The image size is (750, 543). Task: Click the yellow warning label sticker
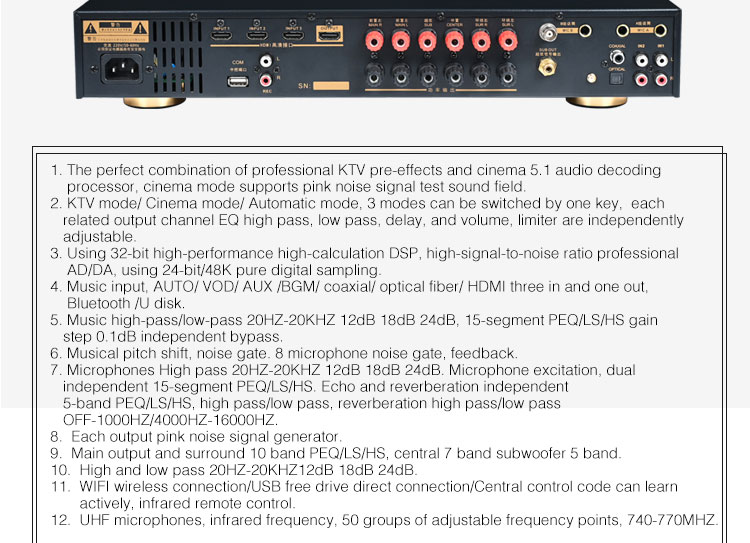point(116,32)
